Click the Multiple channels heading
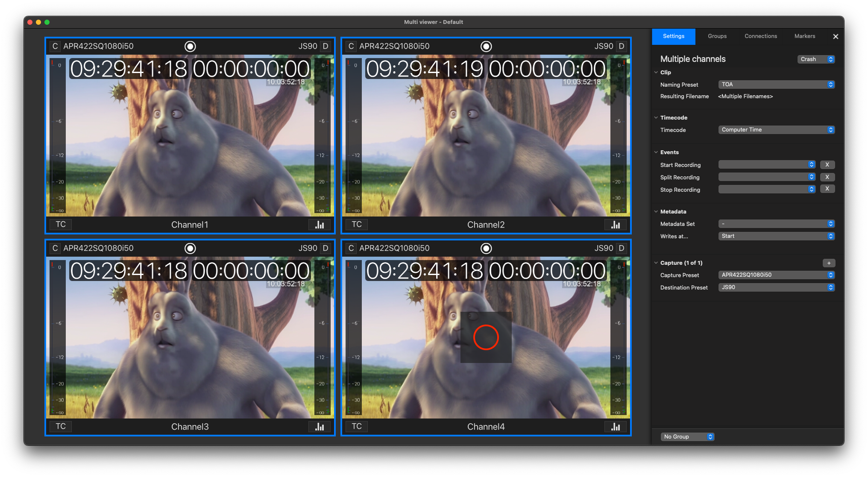This screenshot has height=477, width=868. click(x=693, y=59)
